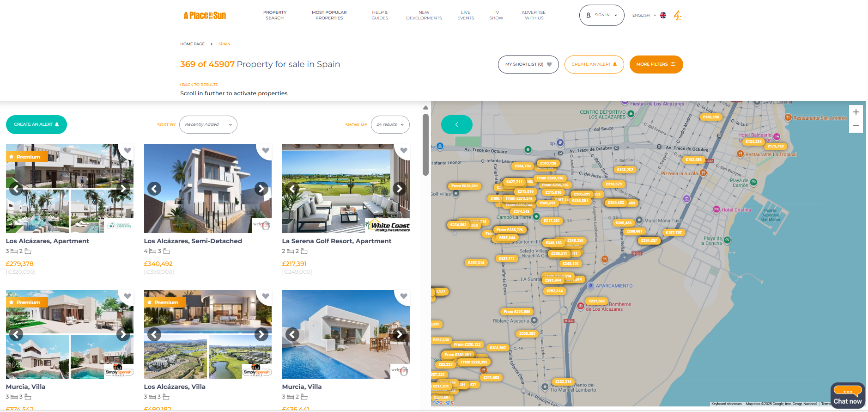The height and width of the screenshot is (412, 868).
Task: Click the Channel 4 logo icon
Action: click(x=677, y=15)
